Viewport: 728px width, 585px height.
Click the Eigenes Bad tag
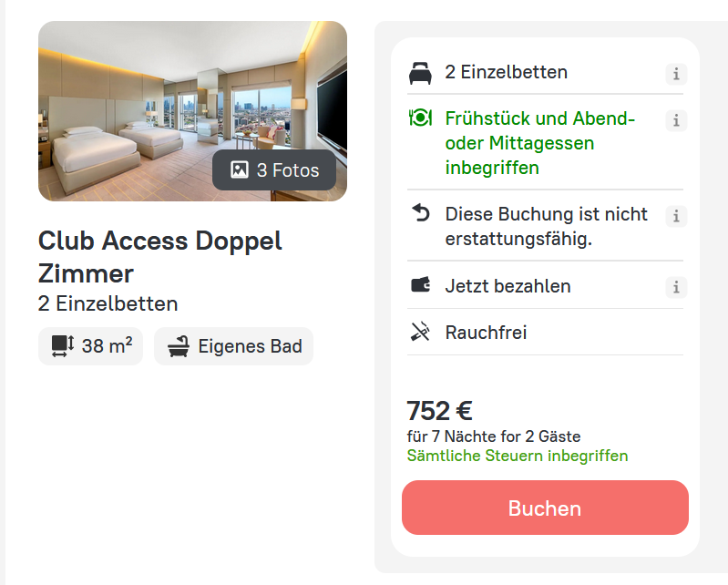click(234, 346)
